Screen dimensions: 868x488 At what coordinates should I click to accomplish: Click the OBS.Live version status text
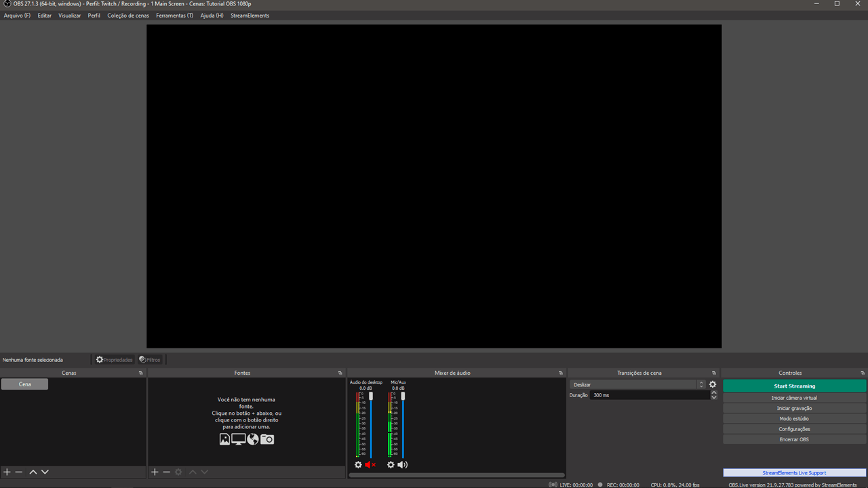coord(793,485)
